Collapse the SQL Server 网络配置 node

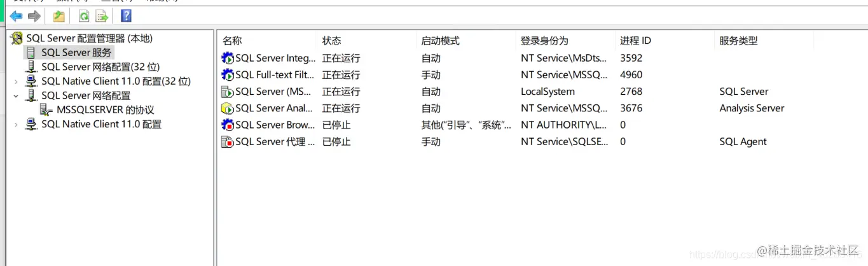(16, 95)
